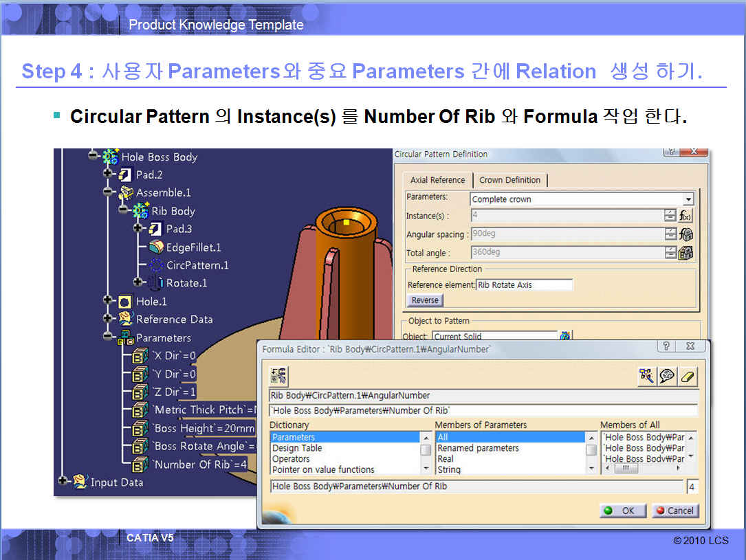746x560 pixels.
Task: Click the eraser icon in Formula Editor
Action: 688,376
